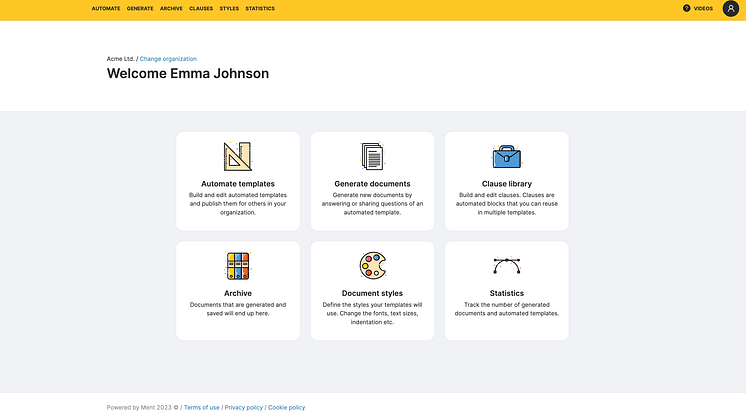The image size is (746, 419).
Task: Click the Videos label in header
Action: (x=703, y=8)
